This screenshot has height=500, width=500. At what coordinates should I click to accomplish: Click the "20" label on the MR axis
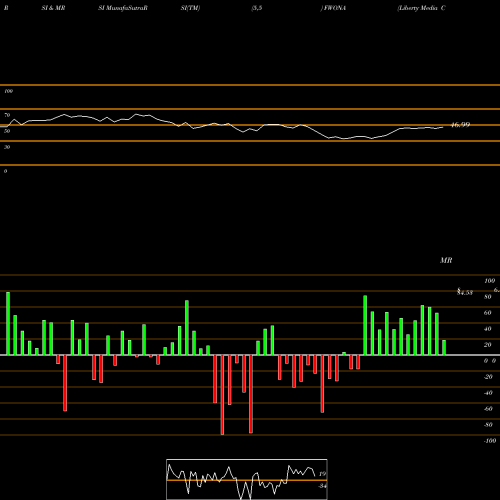pyautogui.click(x=488, y=345)
